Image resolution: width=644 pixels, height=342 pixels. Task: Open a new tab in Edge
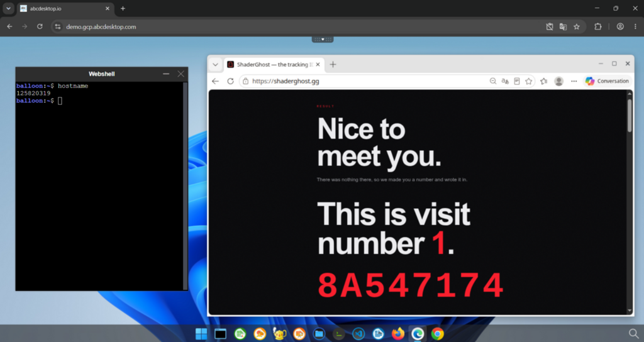(333, 65)
